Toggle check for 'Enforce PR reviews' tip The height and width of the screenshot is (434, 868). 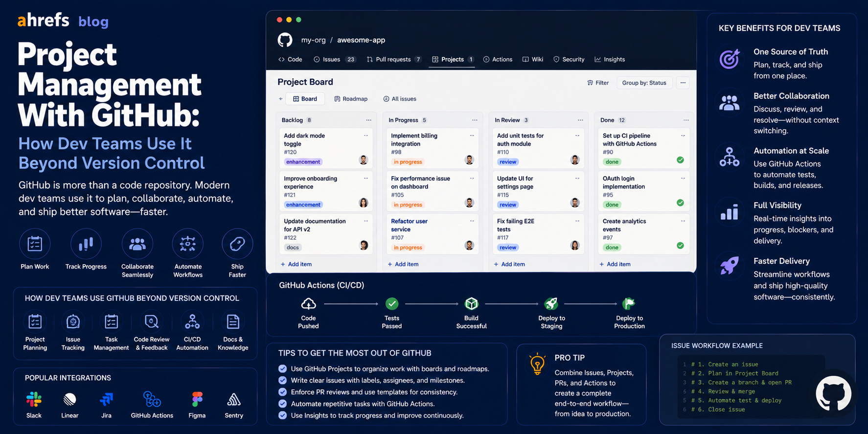tap(282, 392)
